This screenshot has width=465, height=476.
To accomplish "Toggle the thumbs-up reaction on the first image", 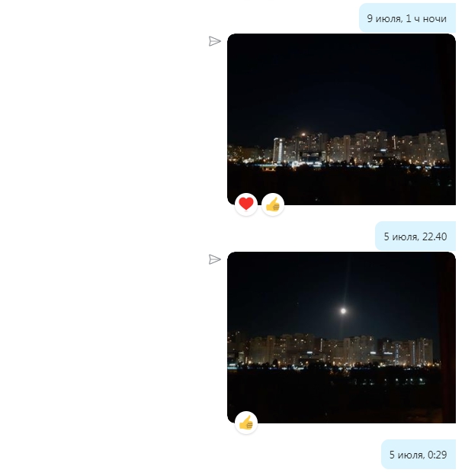I will [x=273, y=204].
